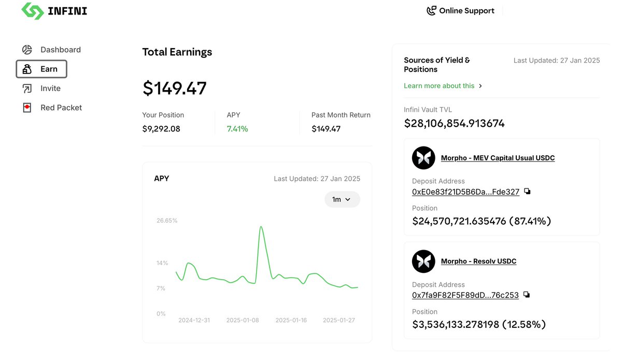Click the INFINI brand name text

tap(67, 11)
